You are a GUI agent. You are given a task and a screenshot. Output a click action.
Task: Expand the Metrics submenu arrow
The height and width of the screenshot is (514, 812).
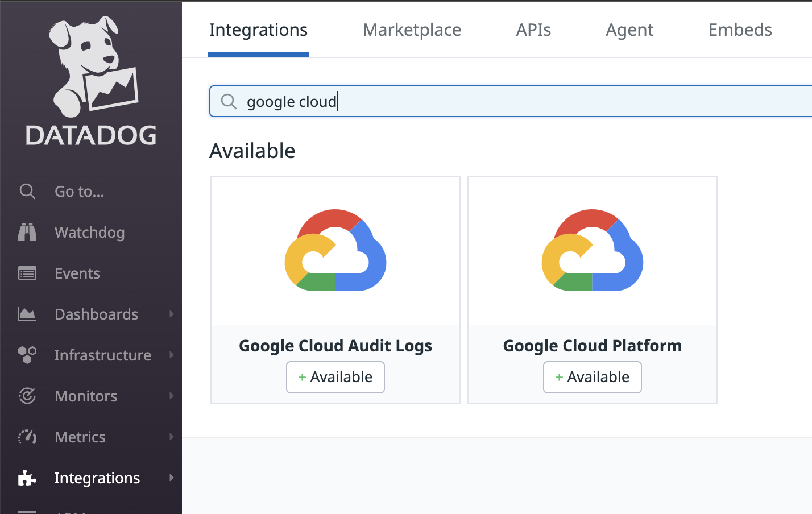coord(171,437)
